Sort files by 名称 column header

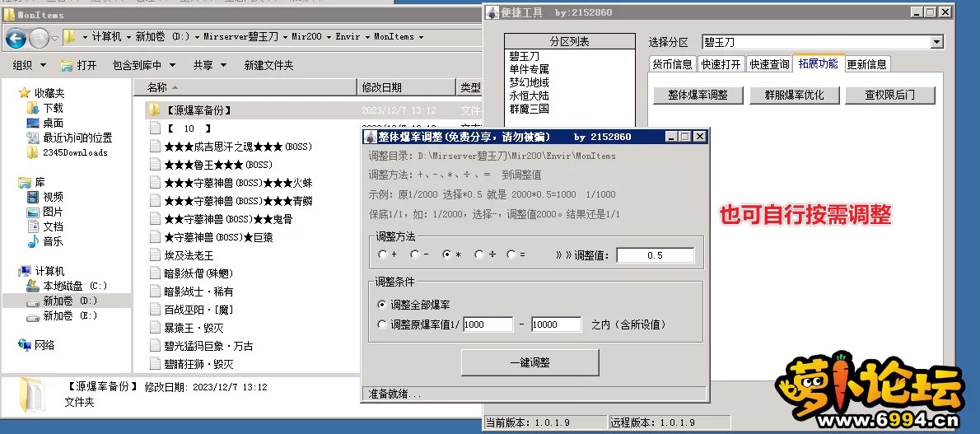click(245, 87)
